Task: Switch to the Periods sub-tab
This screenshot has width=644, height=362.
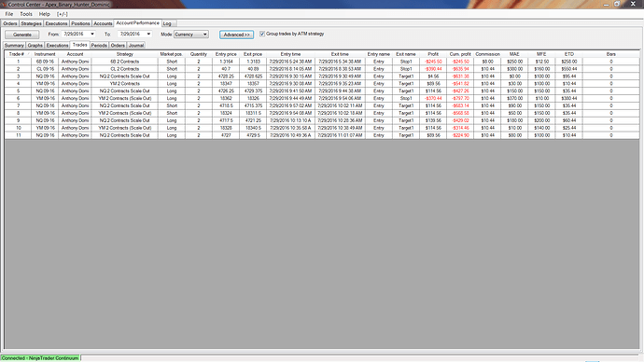Action: click(x=99, y=45)
